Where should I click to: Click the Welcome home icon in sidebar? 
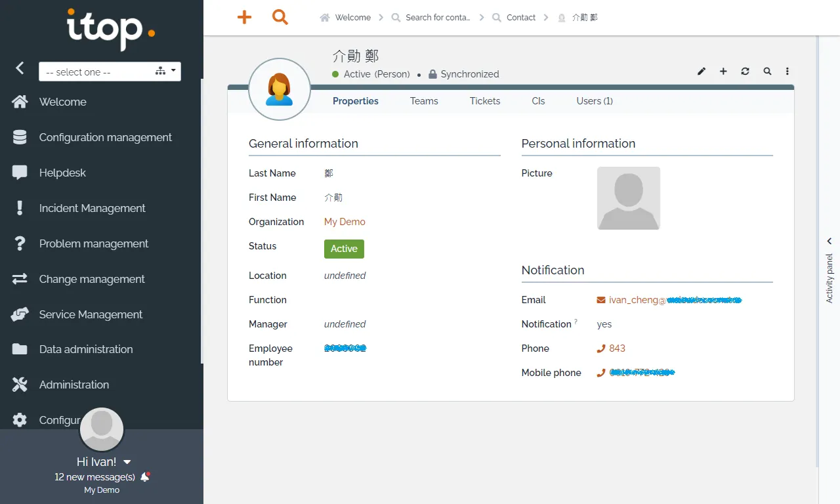(x=20, y=102)
